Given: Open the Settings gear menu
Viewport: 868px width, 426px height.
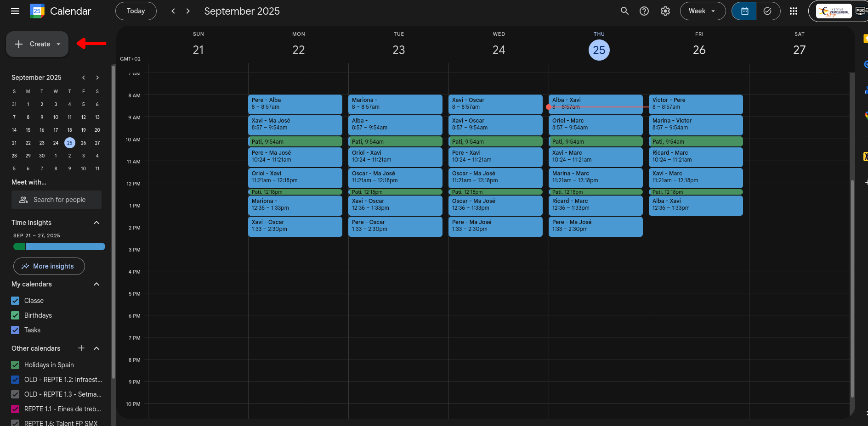Looking at the screenshot, I should [x=665, y=11].
